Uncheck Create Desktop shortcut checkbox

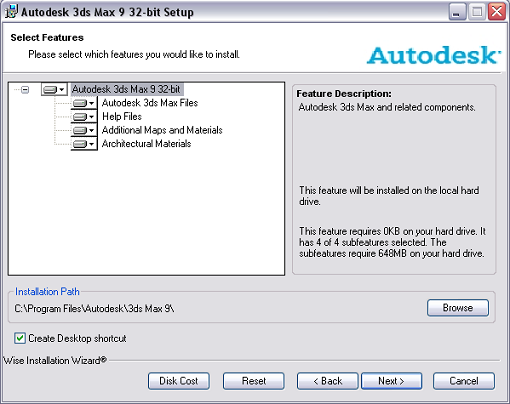click(x=20, y=338)
